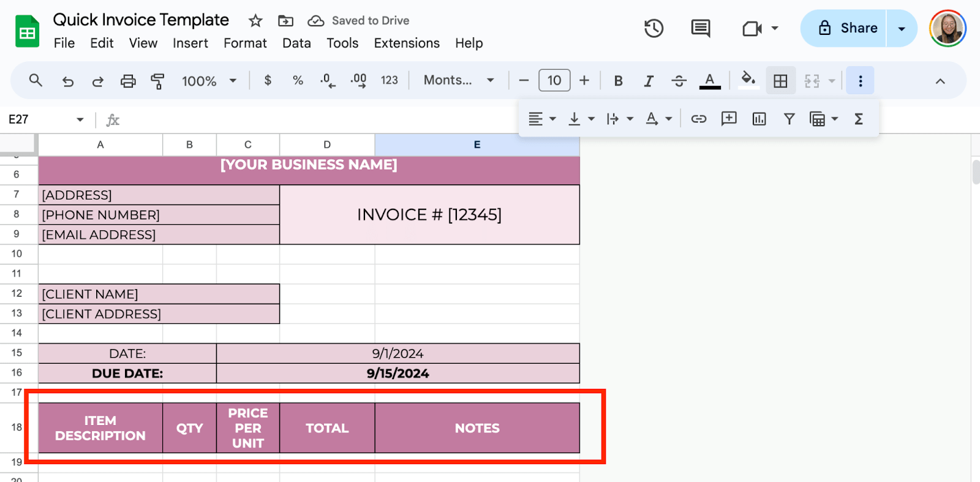Screen dimensions: 980x482
Task: Open the Format menu
Action: (245, 43)
